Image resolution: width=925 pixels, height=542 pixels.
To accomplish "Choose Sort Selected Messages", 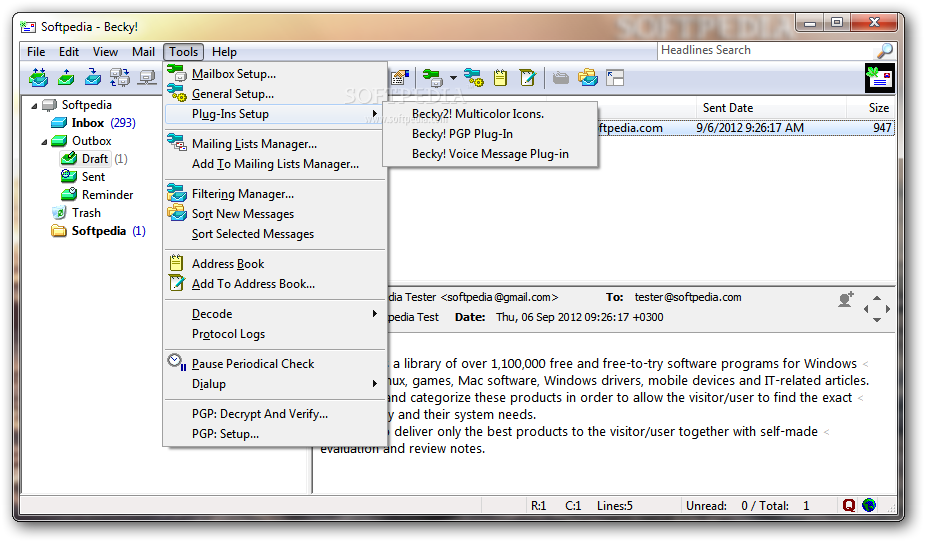I will 275,234.
